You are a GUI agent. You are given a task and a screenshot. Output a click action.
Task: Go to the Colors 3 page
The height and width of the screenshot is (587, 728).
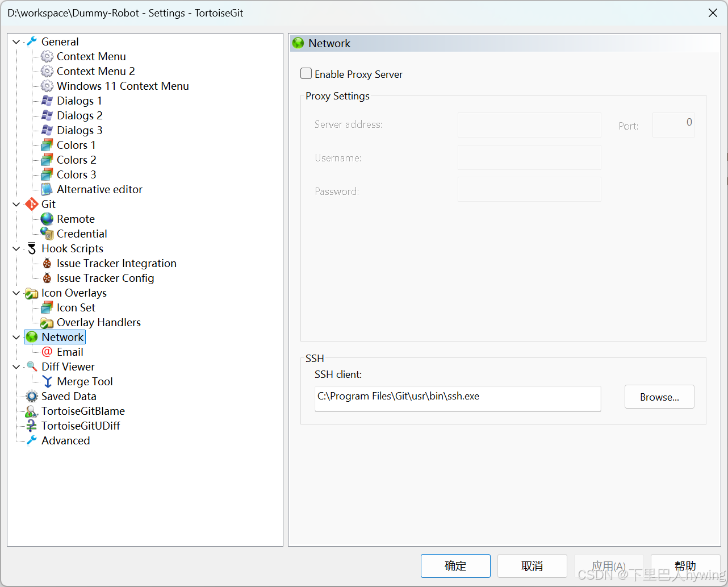click(76, 174)
